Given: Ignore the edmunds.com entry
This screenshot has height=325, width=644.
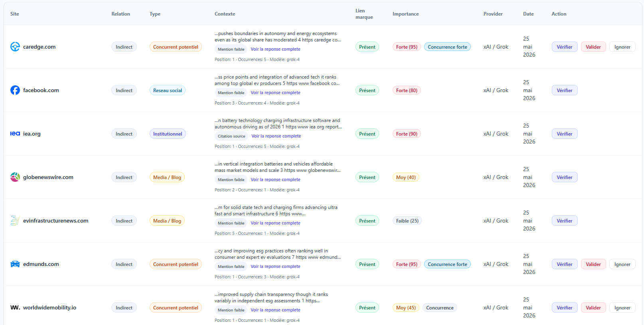Looking at the screenshot, I should 622,264.
